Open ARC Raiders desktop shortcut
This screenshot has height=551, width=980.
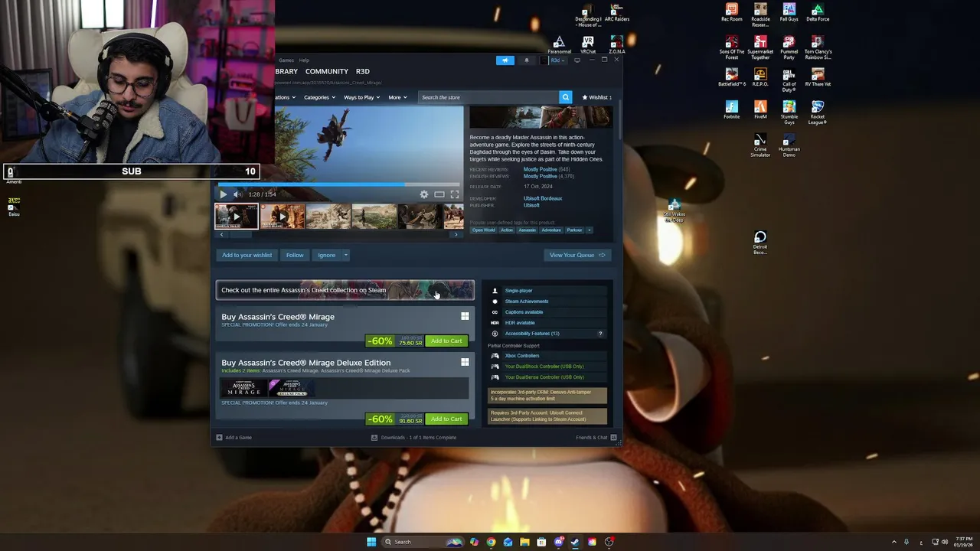(x=617, y=13)
